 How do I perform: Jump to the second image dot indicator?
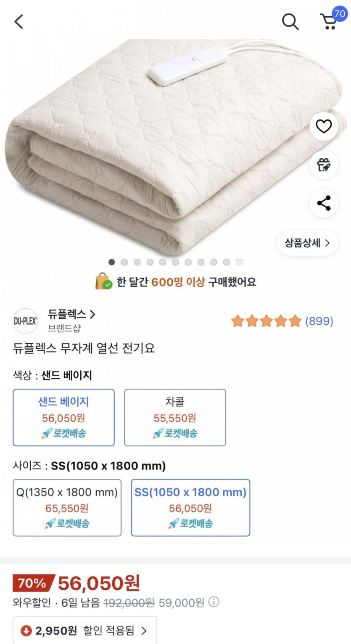124,262
